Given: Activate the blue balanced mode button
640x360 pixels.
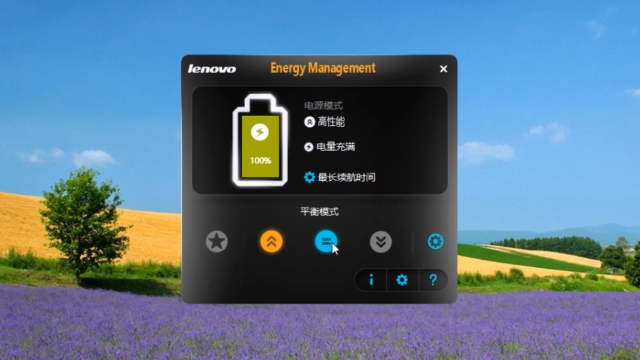Looking at the screenshot, I should 326,242.
